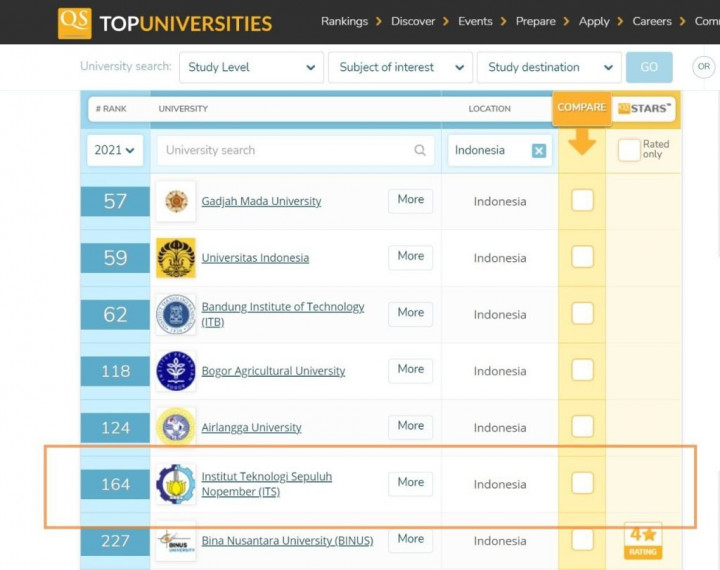The height and width of the screenshot is (570, 720).
Task: Click Airlangga University logo
Action: (x=176, y=427)
